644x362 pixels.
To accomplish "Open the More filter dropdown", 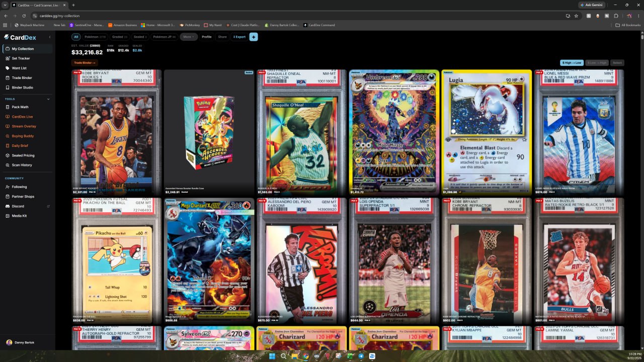I will [x=189, y=37].
